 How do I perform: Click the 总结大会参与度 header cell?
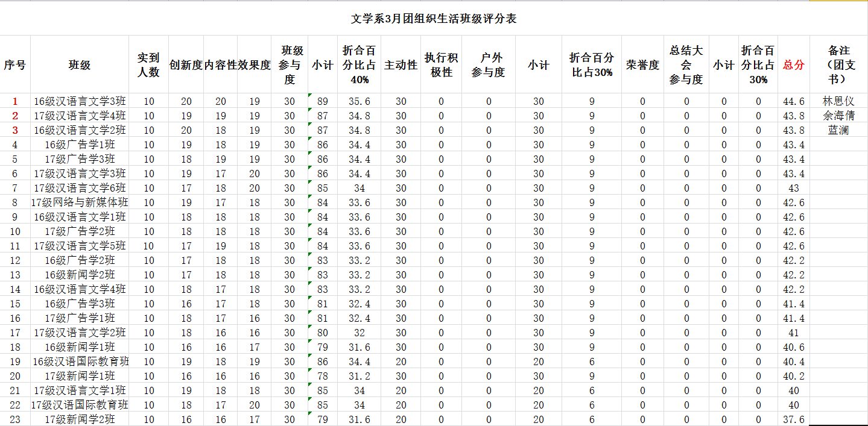coord(686,65)
